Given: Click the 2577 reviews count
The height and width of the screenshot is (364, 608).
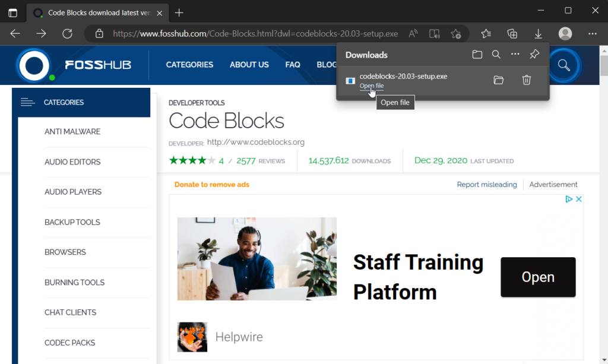Looking at the screenshot, I should click(246, 161).
